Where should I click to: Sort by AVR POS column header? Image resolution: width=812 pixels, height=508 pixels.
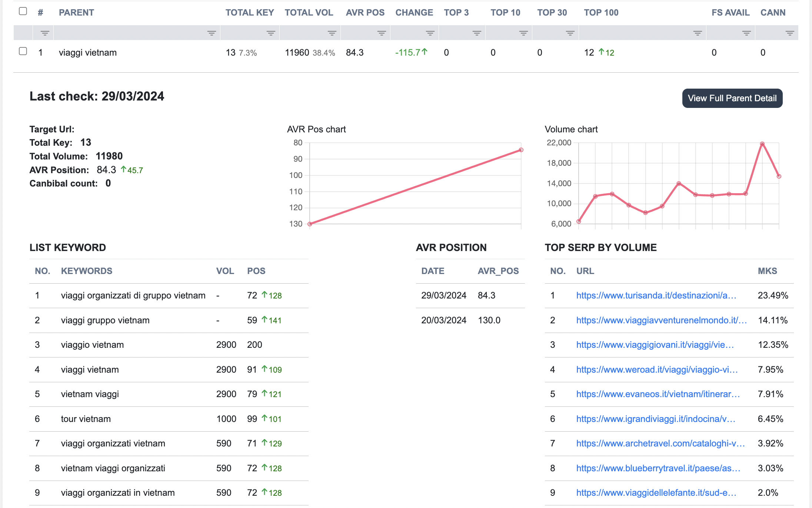pyautogui.click(x=365, y=13)
